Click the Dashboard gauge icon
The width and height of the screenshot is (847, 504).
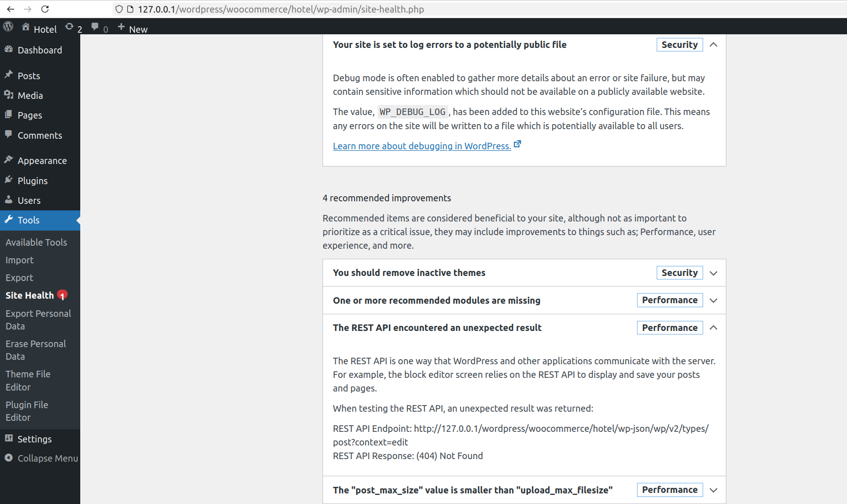(9, 49)
